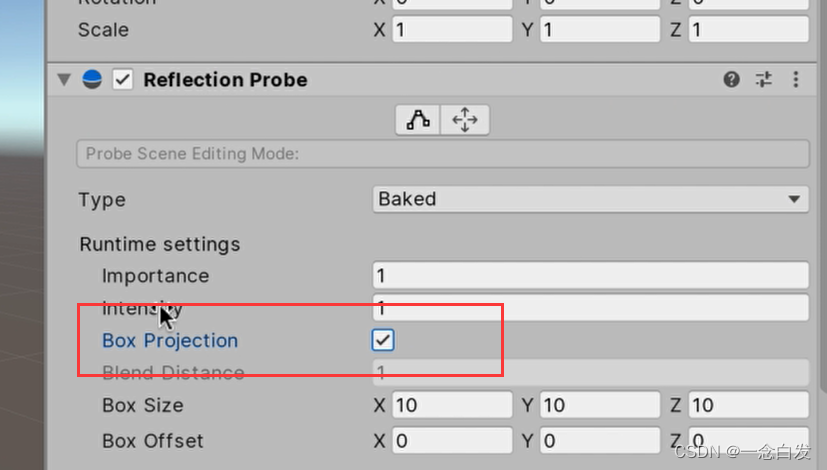Click the Box Size Y field
This screenshot has height=470, width=827.
pos(600,405)
